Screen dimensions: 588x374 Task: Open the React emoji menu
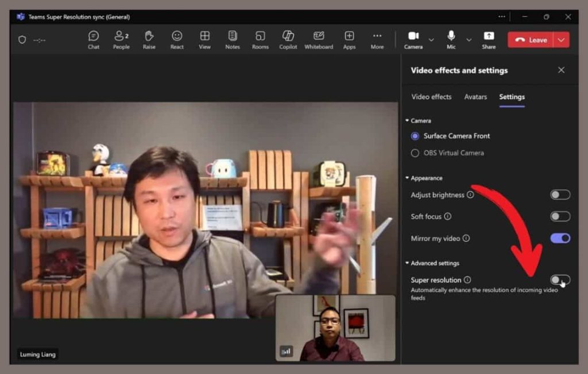click(177, 40)
